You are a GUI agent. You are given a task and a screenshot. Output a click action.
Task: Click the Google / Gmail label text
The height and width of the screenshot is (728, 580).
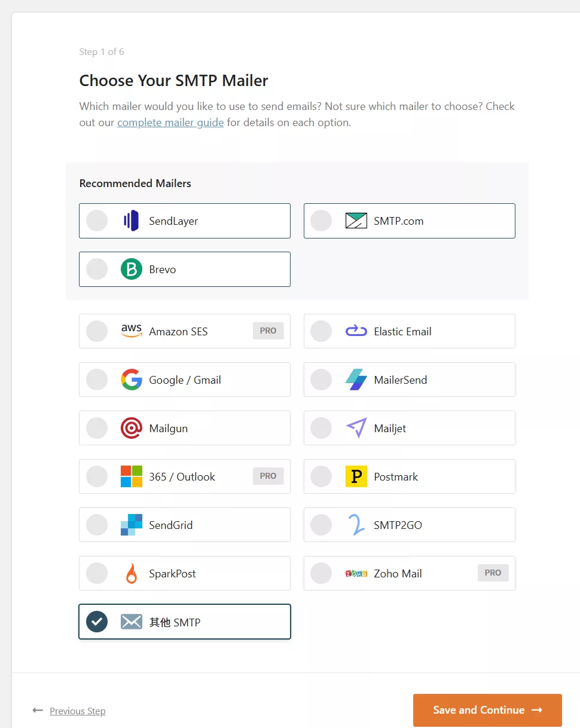185,380
